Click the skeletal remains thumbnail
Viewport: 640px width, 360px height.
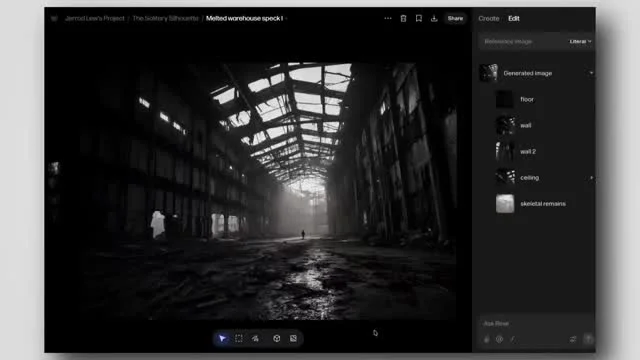tap(505, 204)
